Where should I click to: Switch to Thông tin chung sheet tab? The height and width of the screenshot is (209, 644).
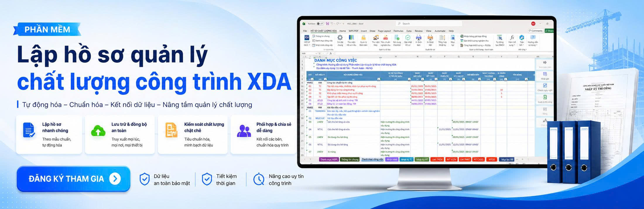[350, 159]
